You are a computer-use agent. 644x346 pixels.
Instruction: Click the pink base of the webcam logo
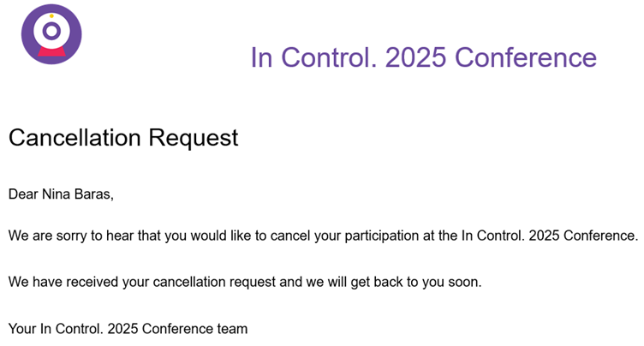[x=51, y=55]
